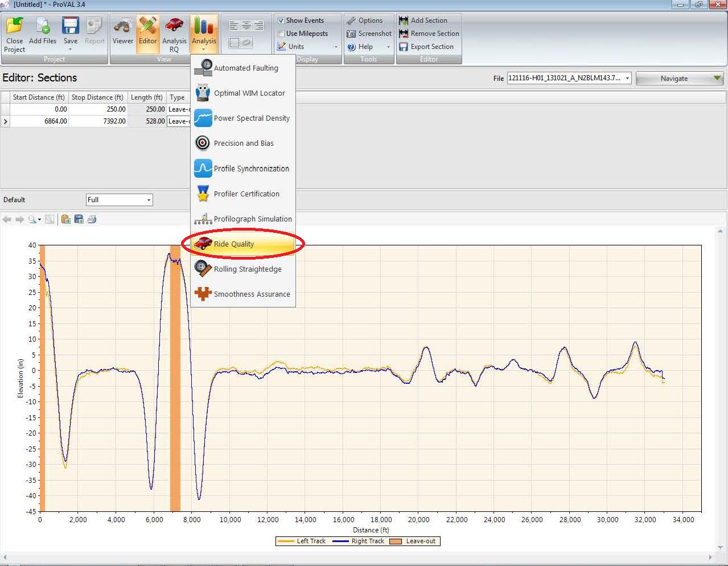The width and height of the screenshot is (728, 566).
Task: Open the Full display dropdown
Action: [x=119, y=200]
